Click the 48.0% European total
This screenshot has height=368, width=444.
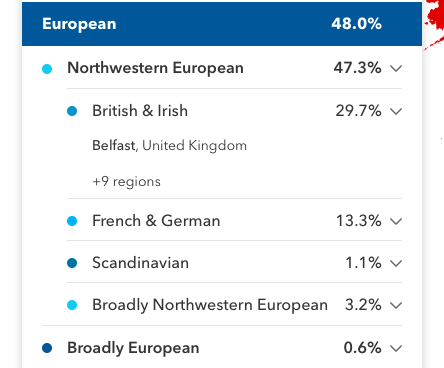click(356, 24)
